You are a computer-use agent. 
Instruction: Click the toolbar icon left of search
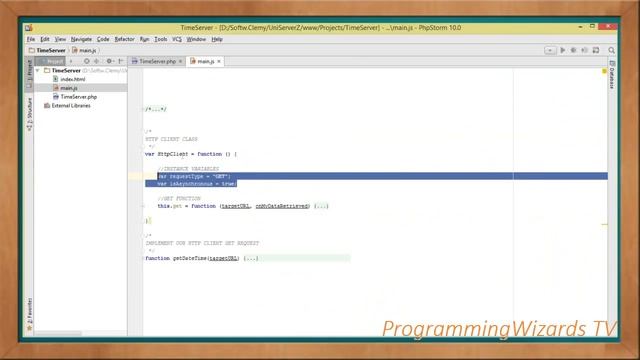pos(596,50)
